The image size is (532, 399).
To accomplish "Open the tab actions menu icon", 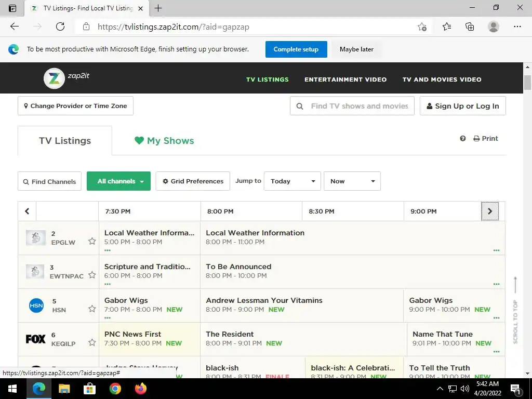I will coord(12,8).
